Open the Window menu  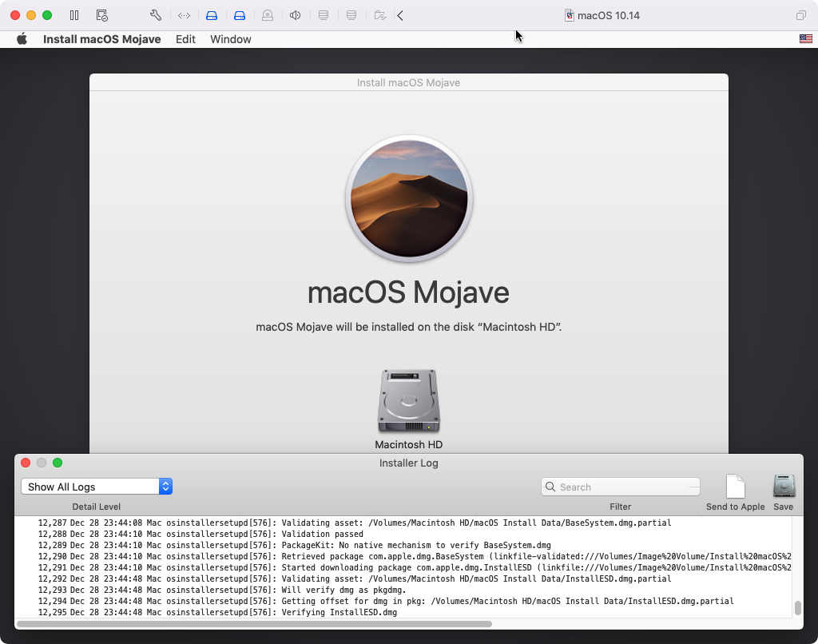231,39
